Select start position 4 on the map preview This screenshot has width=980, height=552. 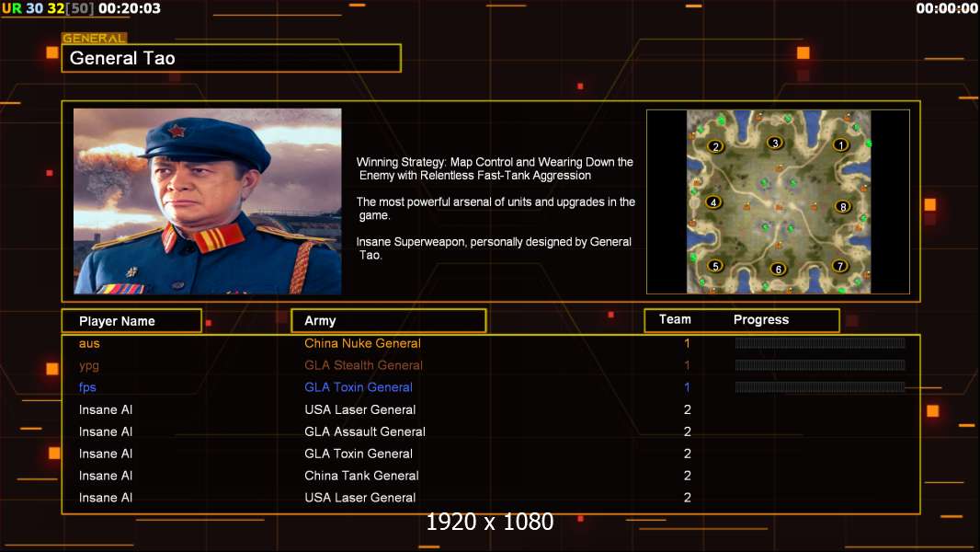[713, 202]
